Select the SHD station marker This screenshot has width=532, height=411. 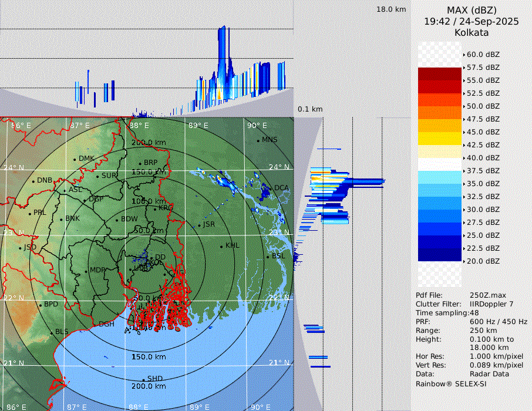click(x=143, y=379)
